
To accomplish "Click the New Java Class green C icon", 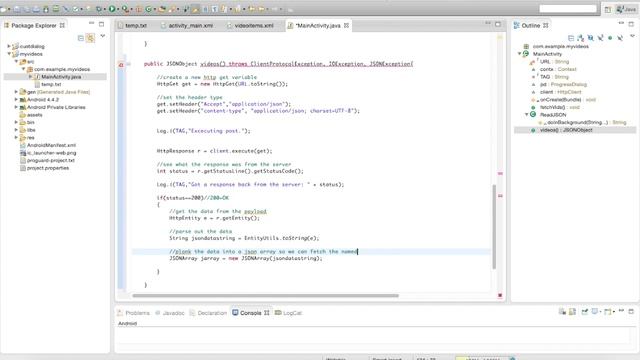I will click(149, 9).
